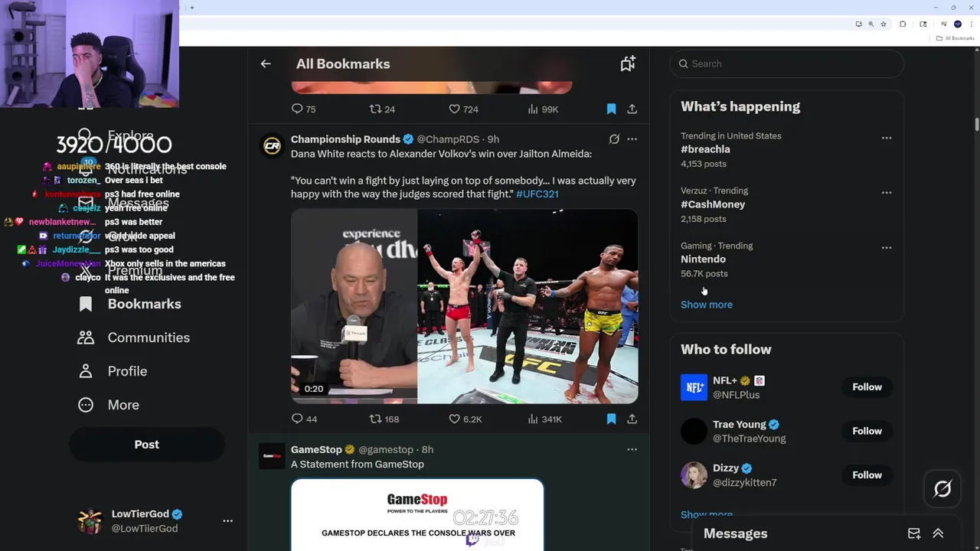Open All Bookmarks folder in browser bar
This screenshot has height=551, width=980.
[x=955, y=38]
